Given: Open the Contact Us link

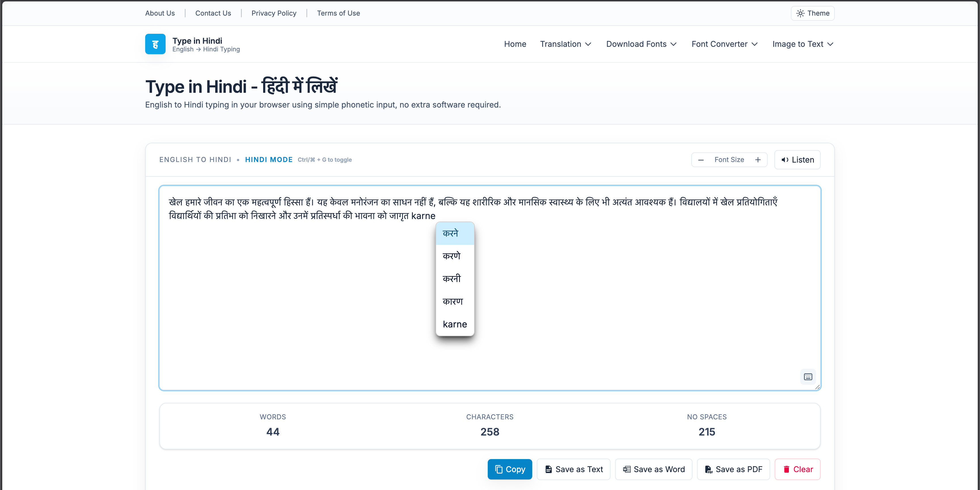Looking at the screenshot, I should (x=213, y=13).
